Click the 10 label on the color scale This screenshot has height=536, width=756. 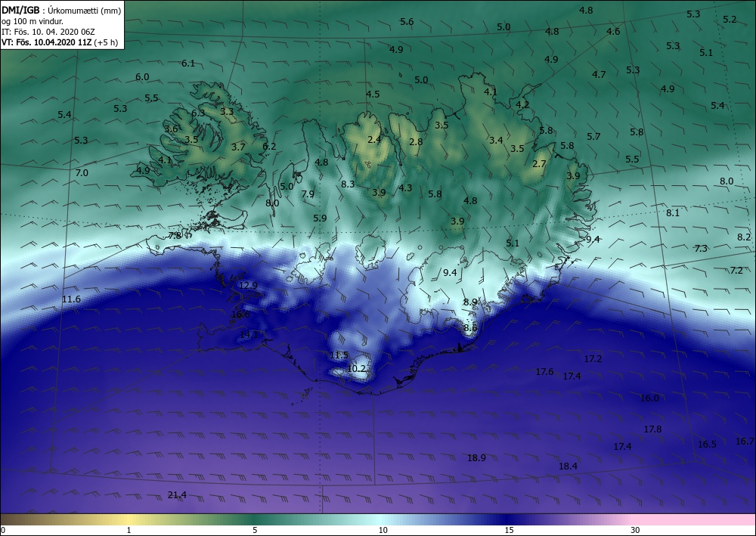383,530
